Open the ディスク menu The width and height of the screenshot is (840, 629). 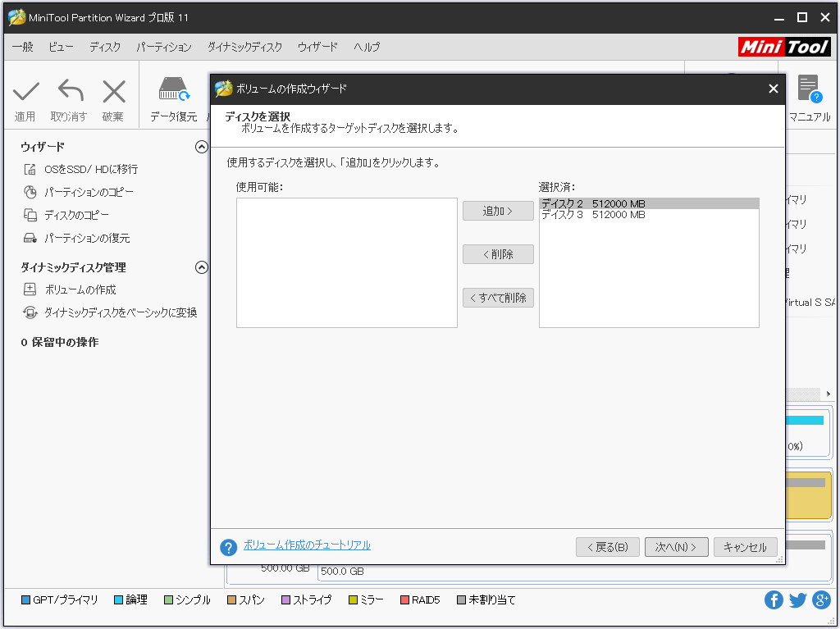pyautogui.click(x=105, y=47)
